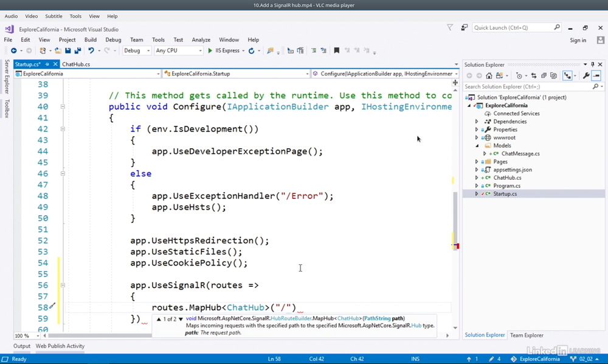608x364 pixels.
Task: Click the Sign in link
Action: pos(578,40)
